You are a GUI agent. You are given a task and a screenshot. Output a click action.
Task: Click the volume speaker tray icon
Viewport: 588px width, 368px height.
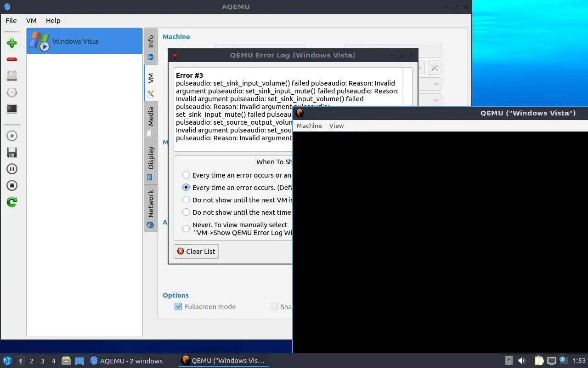click(522, 361)
